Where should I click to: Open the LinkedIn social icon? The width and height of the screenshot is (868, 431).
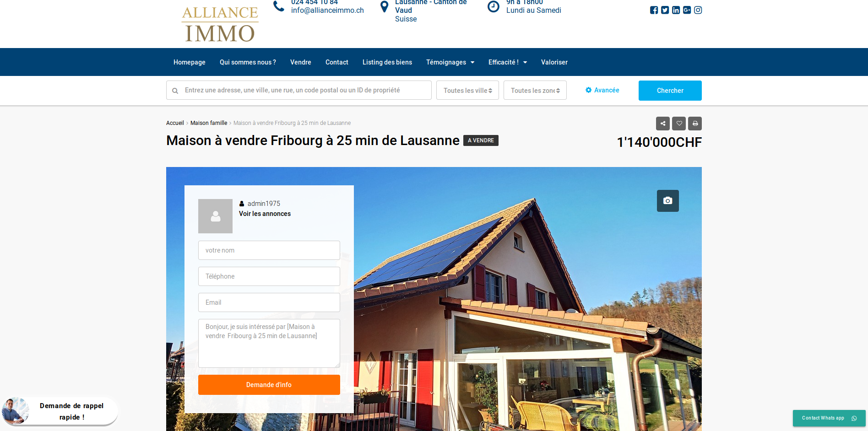click(x=676, y=10)
